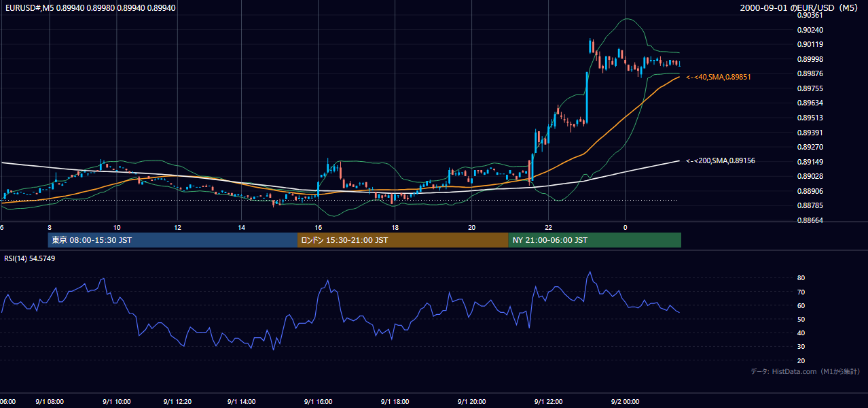Screen dimensions: 868x408
Task: Click the bottom time label 9/1 18:00
Action: [x=395, y=402]
